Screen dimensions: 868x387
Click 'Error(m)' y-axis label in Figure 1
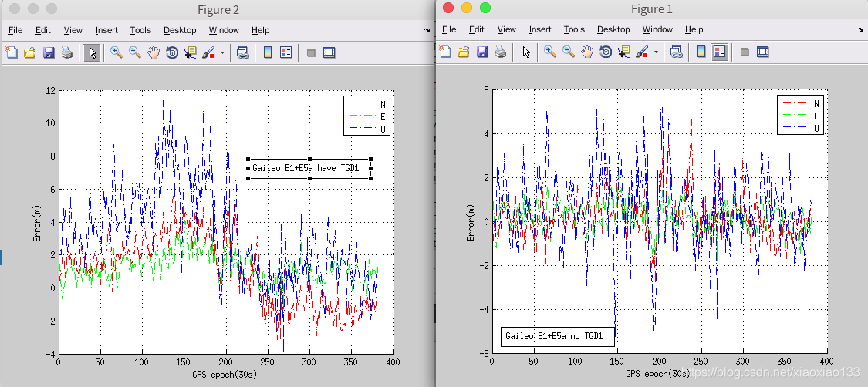(471, 222)
